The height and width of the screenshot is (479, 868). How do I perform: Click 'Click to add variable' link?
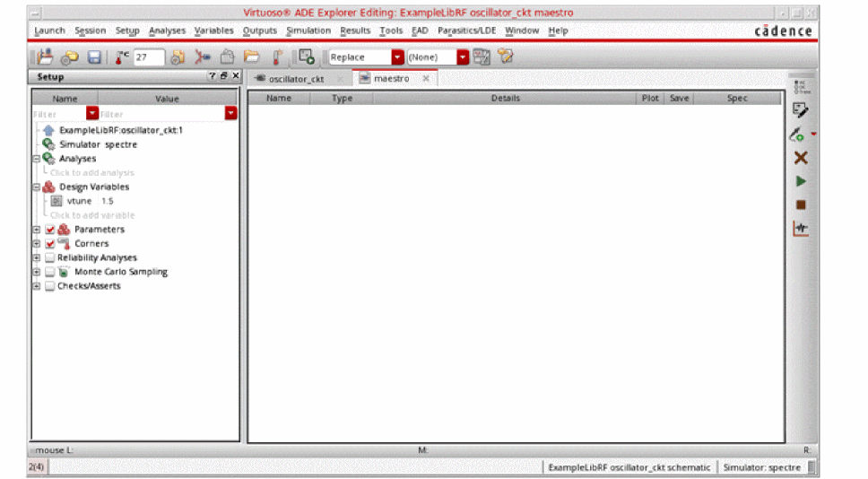[91, 215]
